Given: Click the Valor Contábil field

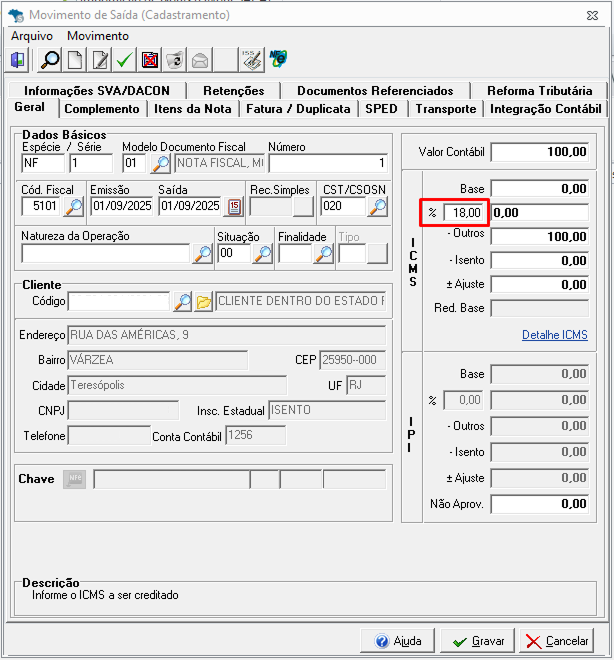Looking at the screenshot, I should coord(540,152).
